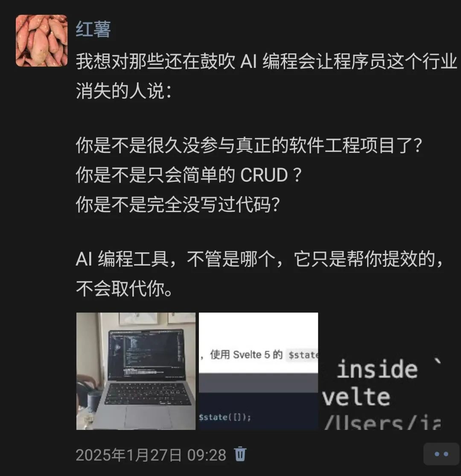View the laptop photo thumbnail

136,371
